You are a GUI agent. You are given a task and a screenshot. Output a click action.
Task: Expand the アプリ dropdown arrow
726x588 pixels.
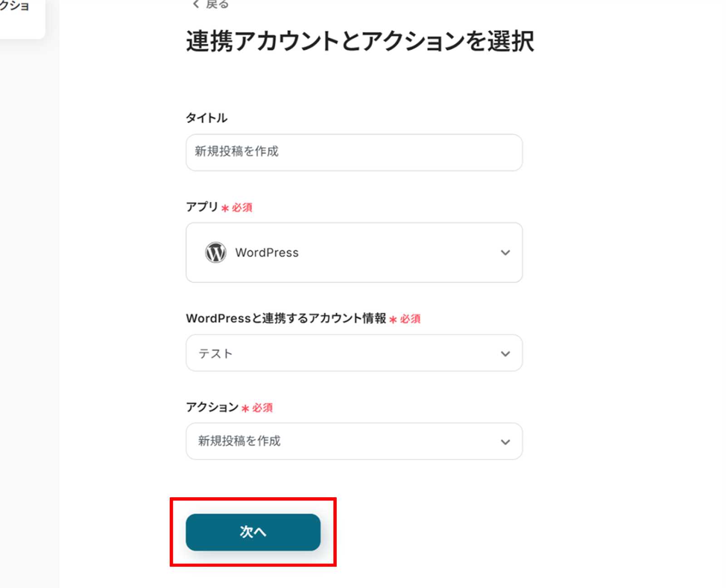click(505, 253)
